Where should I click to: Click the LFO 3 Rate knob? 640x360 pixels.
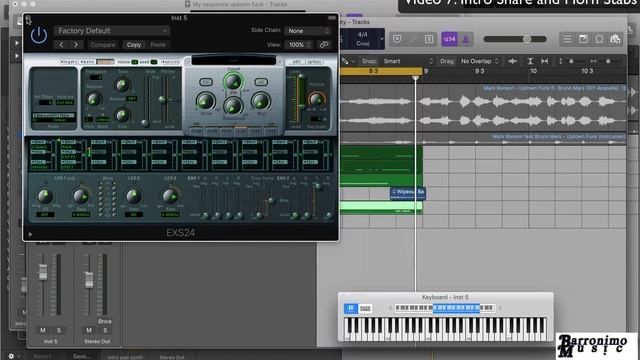click(x=169, y=196)
